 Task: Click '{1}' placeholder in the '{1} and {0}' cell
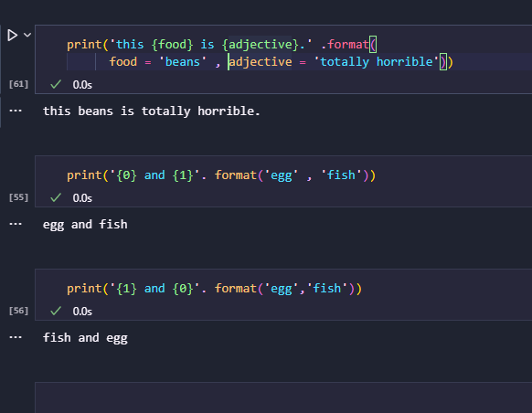click(126, 289)
